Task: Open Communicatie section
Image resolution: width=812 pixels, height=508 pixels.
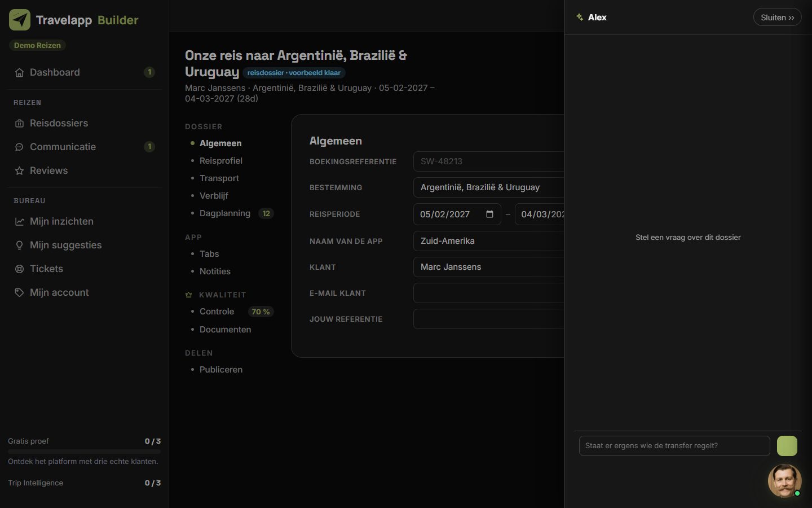Action: [x=85, y=147]
